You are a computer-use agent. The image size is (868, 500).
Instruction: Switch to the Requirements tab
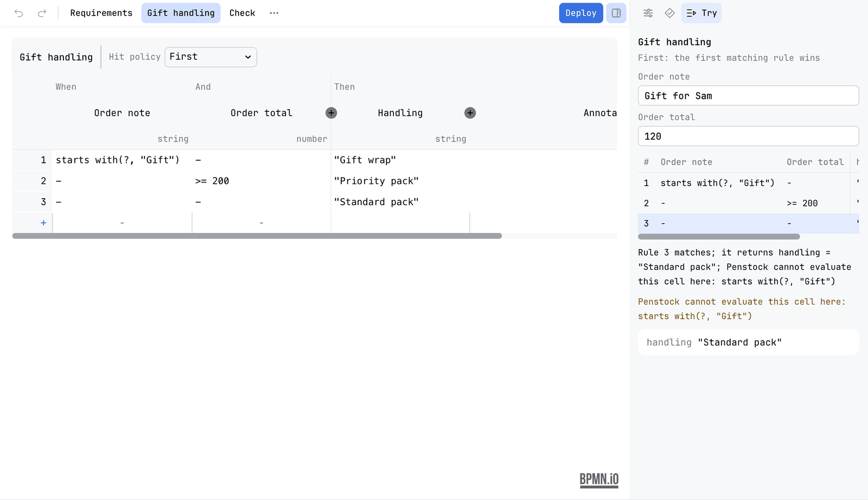[101, 13]
